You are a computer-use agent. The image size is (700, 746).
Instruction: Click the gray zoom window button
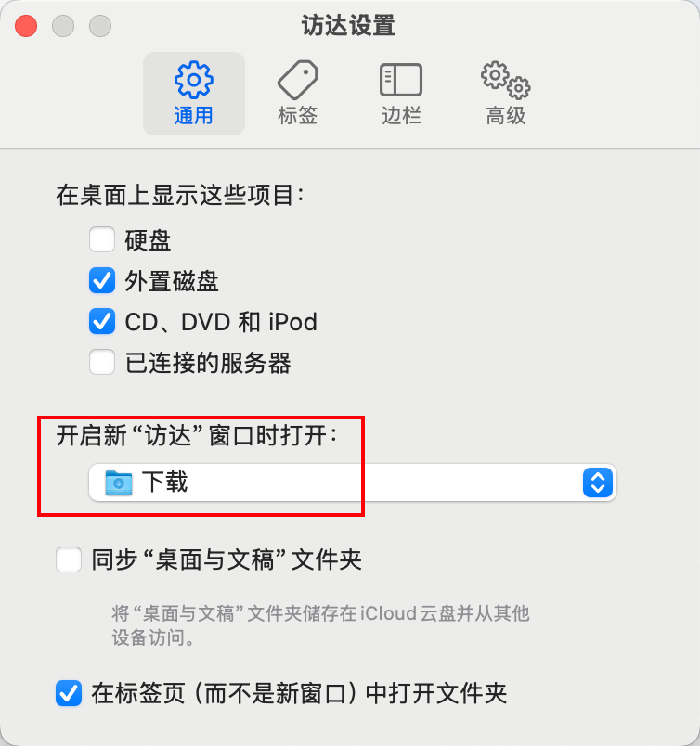coord(100,26)
